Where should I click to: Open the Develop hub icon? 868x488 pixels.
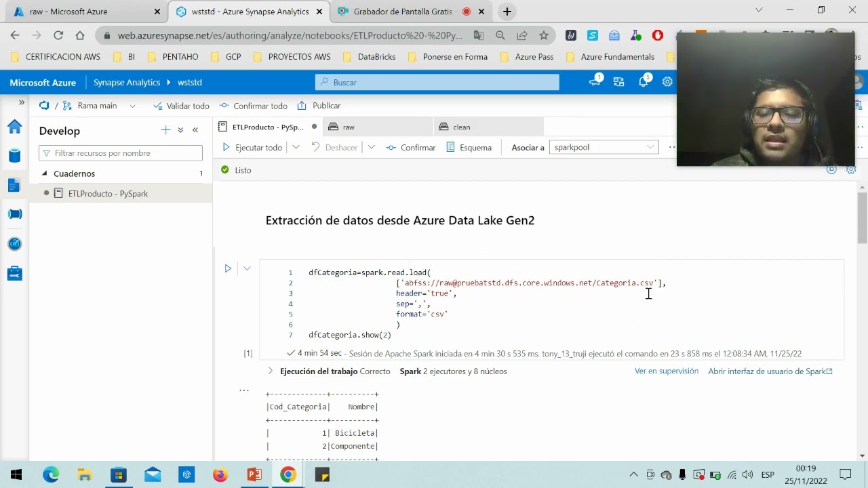point(14,185)
